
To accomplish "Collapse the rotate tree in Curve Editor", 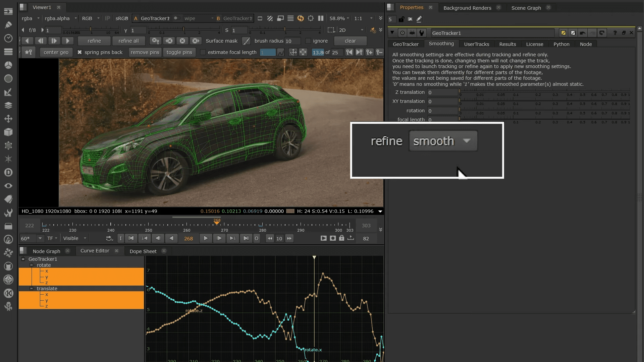I will click(32, 265).
